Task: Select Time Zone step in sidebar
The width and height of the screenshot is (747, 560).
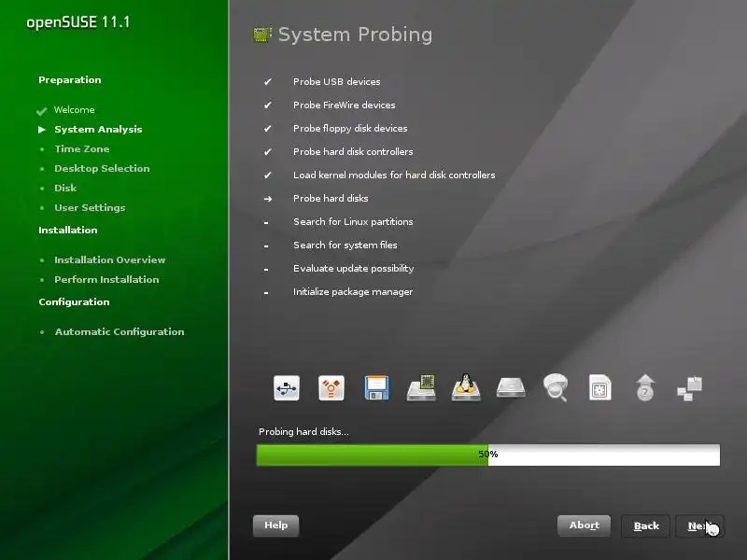Action: tap(82, 149)
